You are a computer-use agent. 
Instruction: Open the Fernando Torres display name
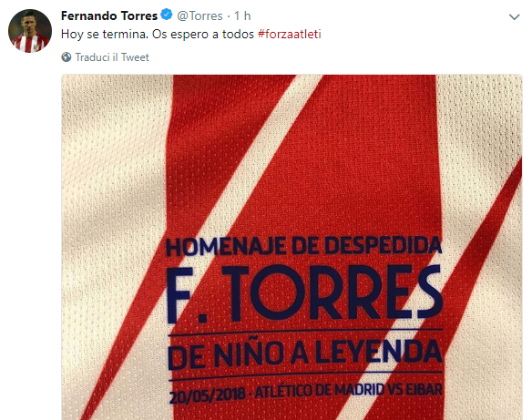109,15
